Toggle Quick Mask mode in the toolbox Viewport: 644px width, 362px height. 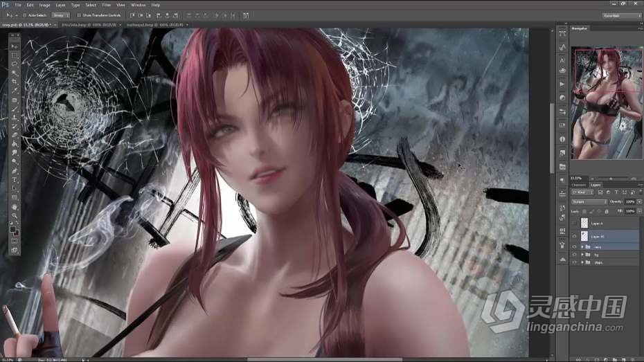click(x=15, y=242)
